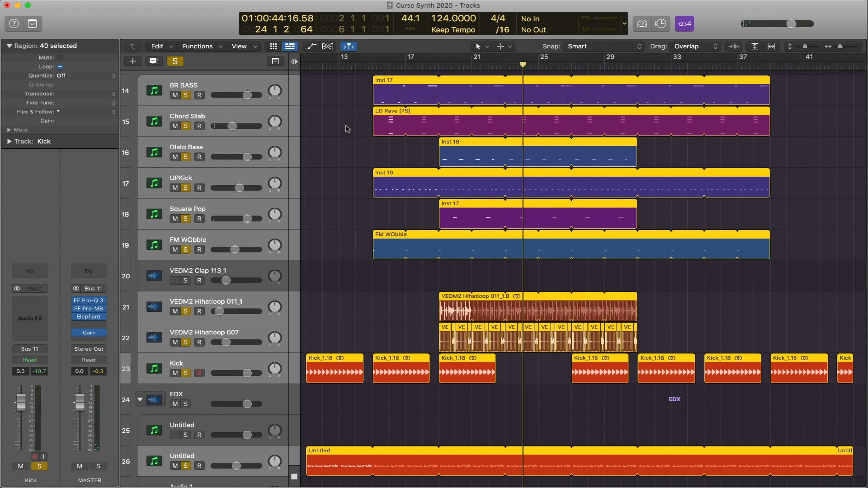Open the Quantize Off popup
The width and height of the screenshot is (868, 488).
click(x=86, y=75)
